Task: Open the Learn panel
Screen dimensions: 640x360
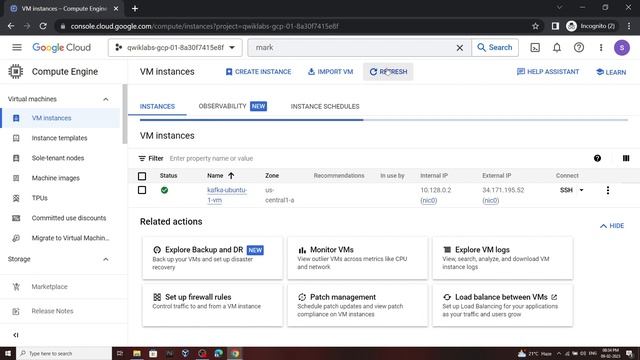Action: pos(611,72)
